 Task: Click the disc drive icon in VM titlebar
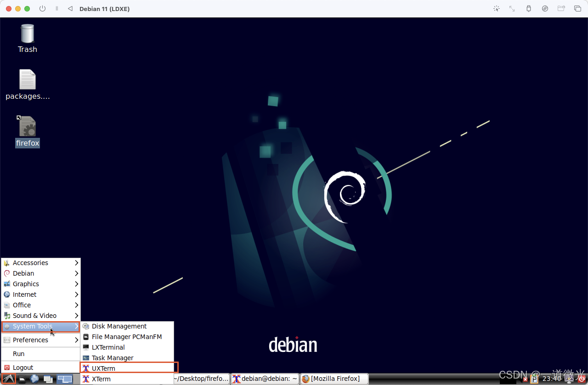coord(545,9)
